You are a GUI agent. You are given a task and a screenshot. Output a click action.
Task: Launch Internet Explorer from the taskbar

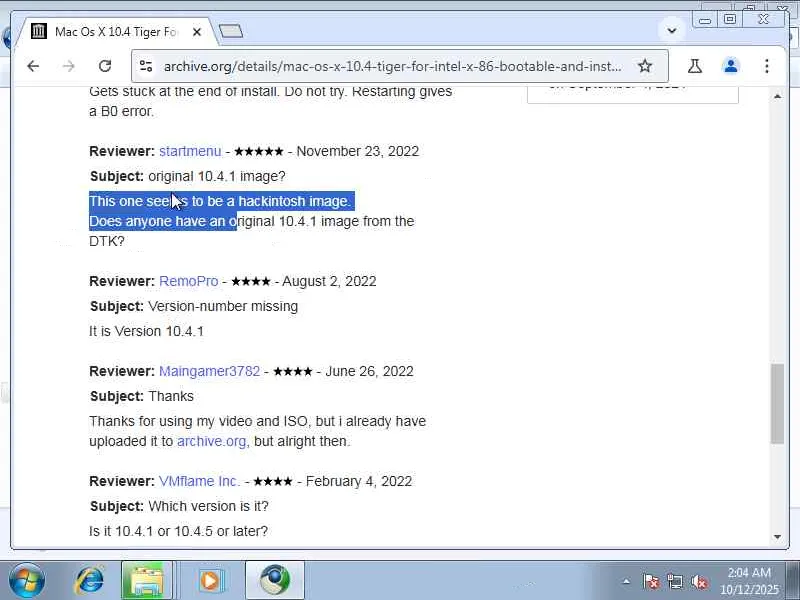point(90,581)
